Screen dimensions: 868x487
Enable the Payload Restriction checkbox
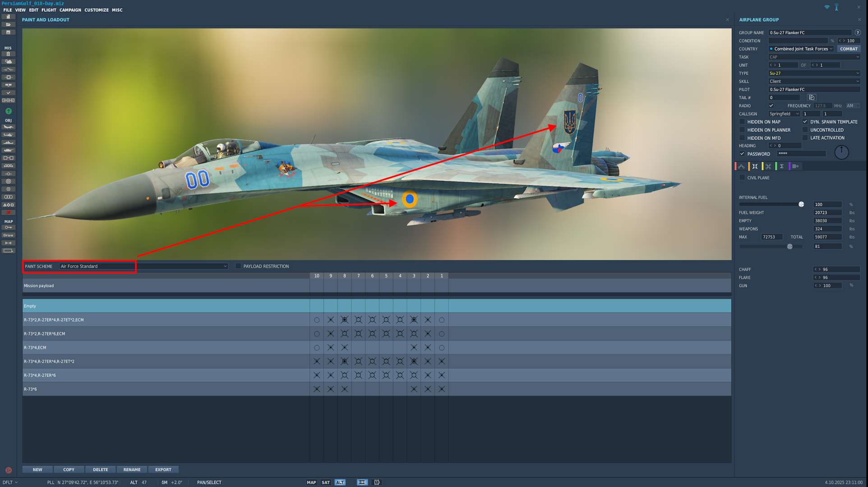[238, 266]
